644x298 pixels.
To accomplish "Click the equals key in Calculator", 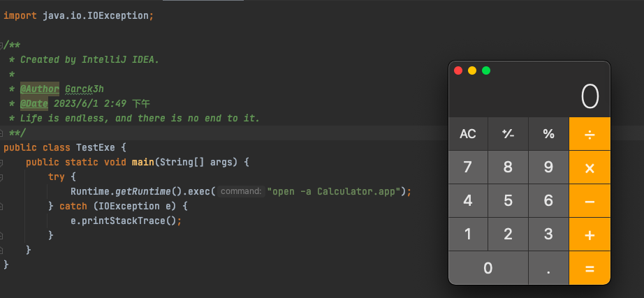I will click(x=590, y=268).
